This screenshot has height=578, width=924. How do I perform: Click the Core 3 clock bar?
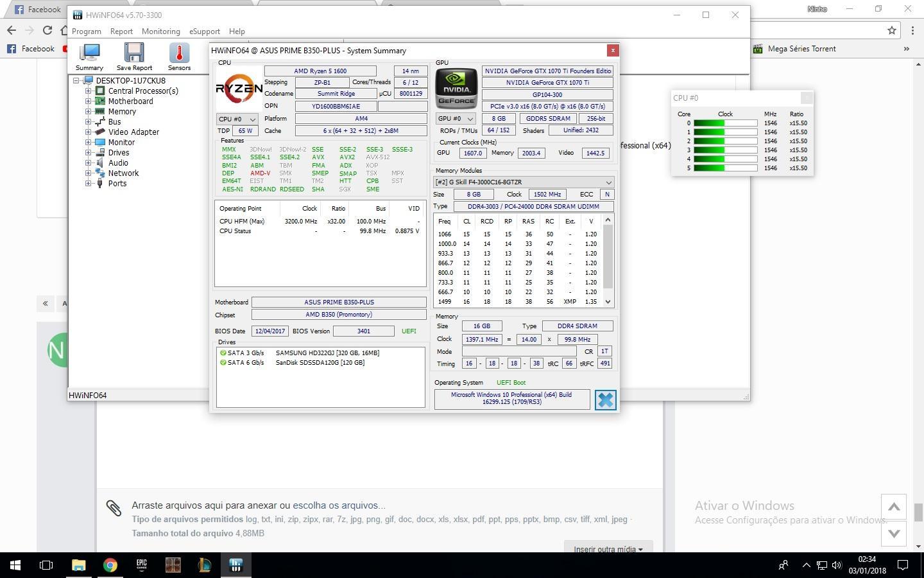(x=725, y=150)
